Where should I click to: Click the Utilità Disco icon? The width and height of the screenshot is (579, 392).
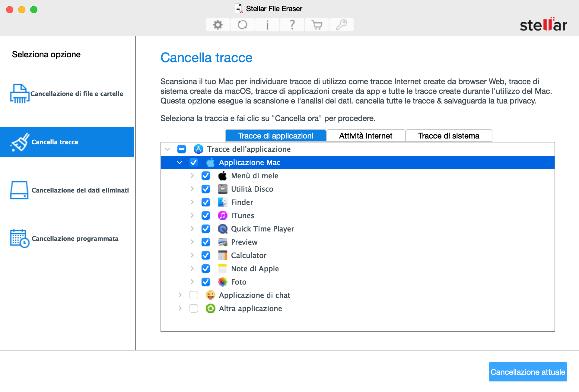pyautogui.click(x=222, y=189)
